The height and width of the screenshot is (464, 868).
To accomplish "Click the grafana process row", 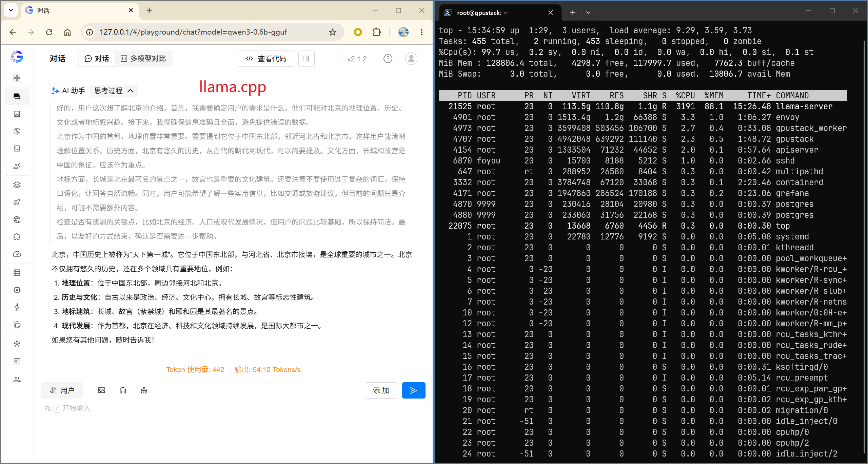I will 643,193.
